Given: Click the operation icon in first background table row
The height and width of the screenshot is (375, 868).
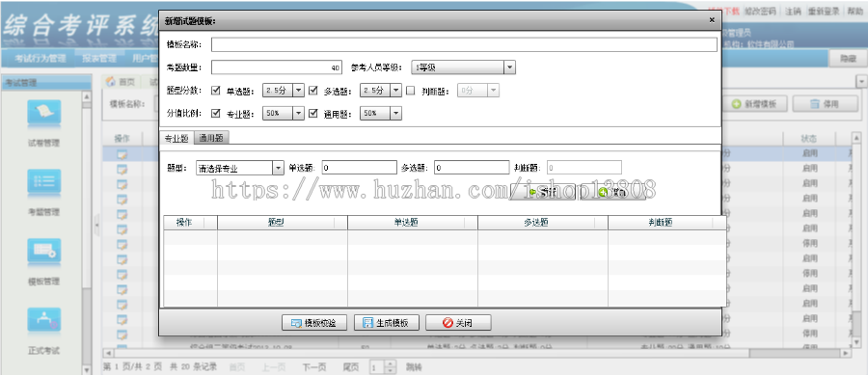Looking at the screenshot, I should coord(122,154).
